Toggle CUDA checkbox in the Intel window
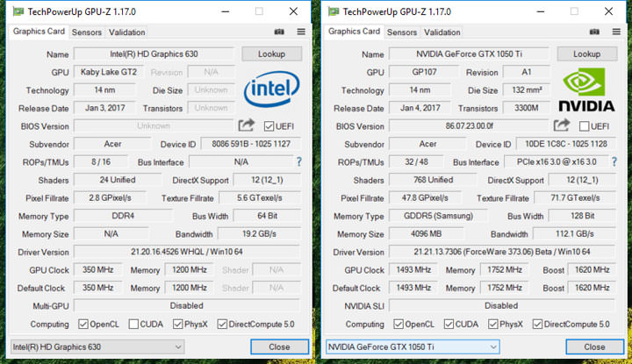This screenshot has width=632, height=364. 134,325
